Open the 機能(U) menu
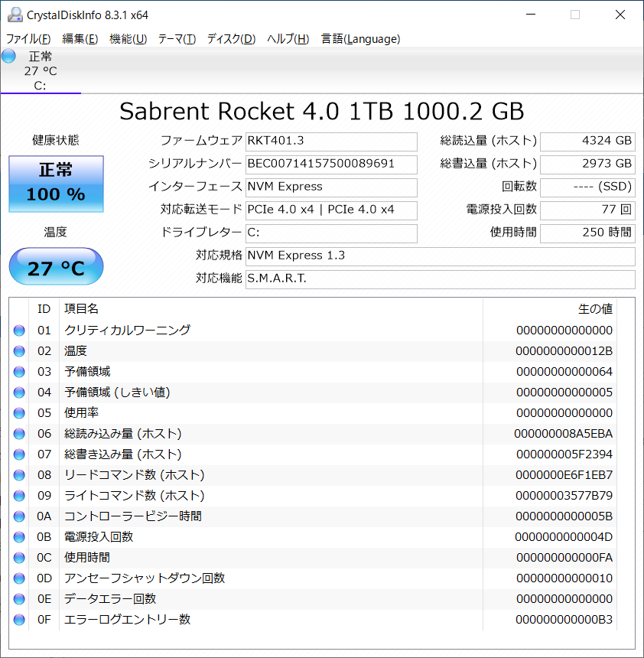 point(128,39)
